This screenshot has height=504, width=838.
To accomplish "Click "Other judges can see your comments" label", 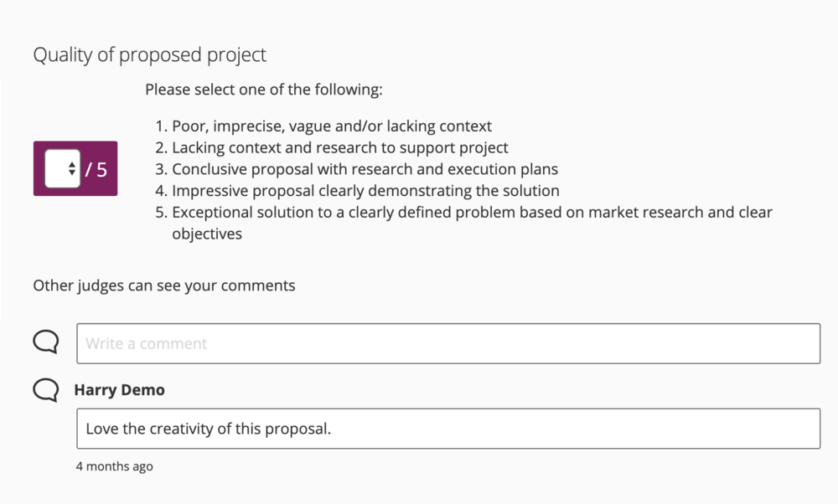I will tap(163, 285).
